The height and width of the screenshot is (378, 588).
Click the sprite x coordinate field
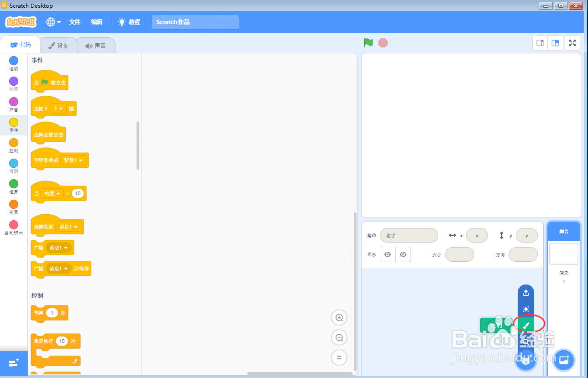[x=477, y=235]
